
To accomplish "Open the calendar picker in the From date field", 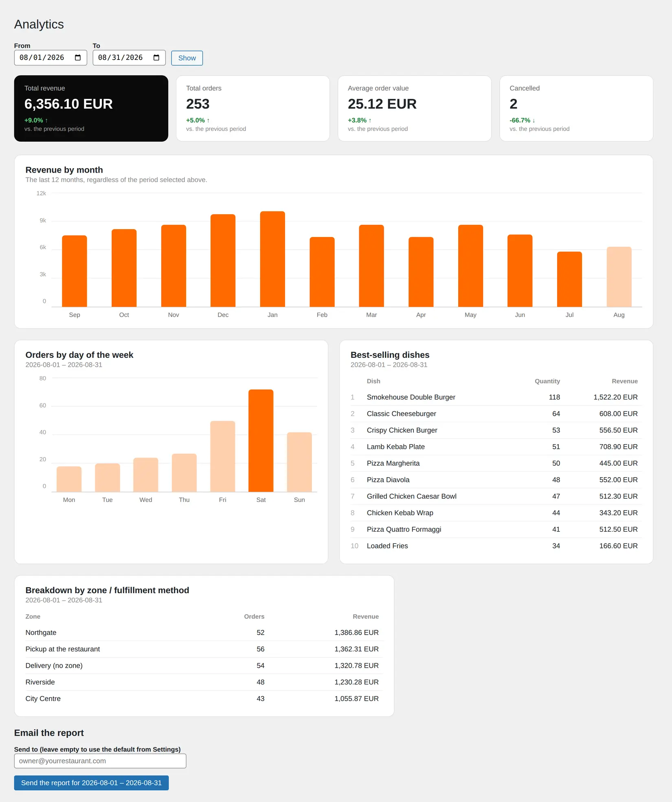I will (78, 57).
